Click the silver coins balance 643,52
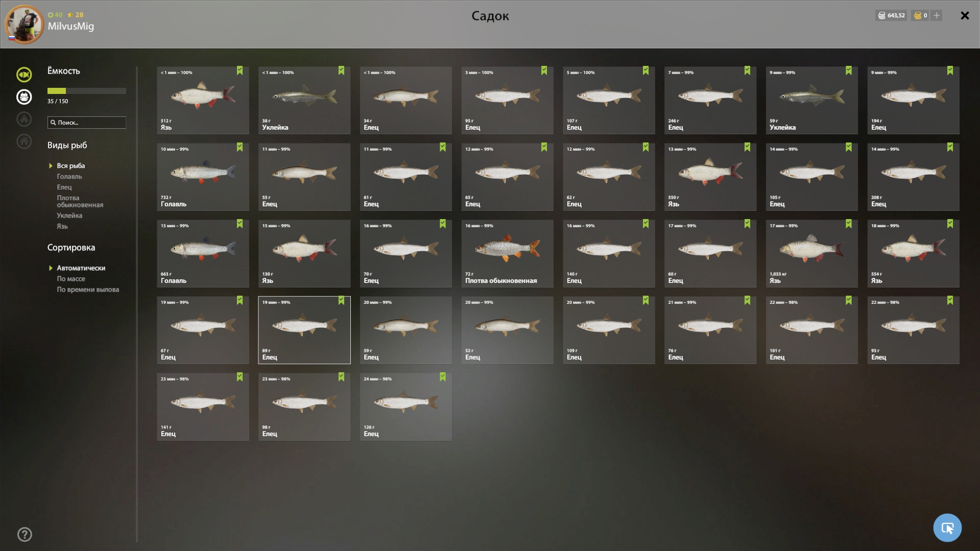 click(x=891, y=15)
